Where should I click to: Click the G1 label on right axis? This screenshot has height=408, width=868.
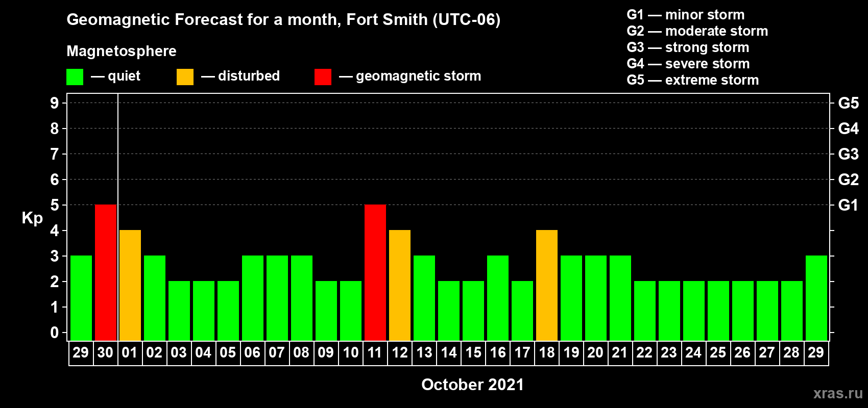coord(849,205)
